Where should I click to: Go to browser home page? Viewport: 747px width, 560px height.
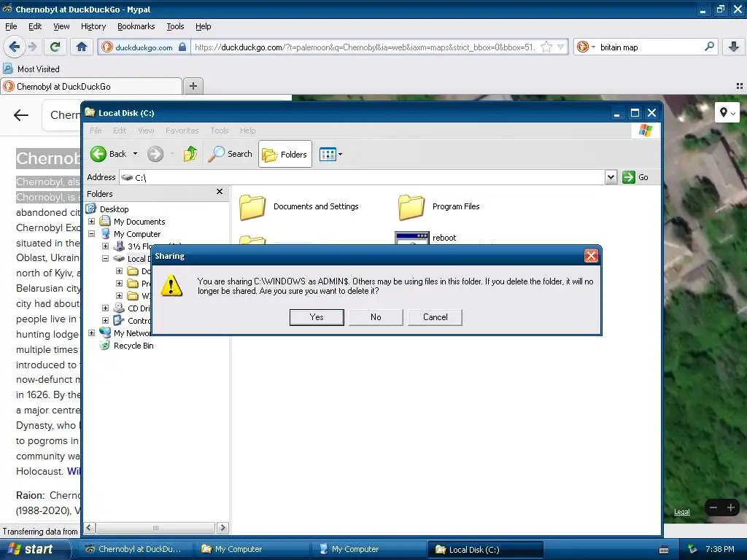pyautogui.click(x=82, y=47)
